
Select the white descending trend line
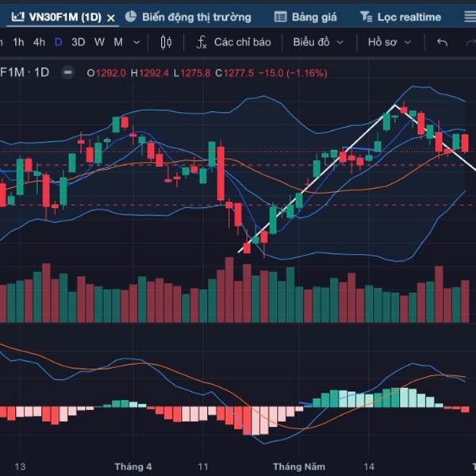(x=436, y=137)
